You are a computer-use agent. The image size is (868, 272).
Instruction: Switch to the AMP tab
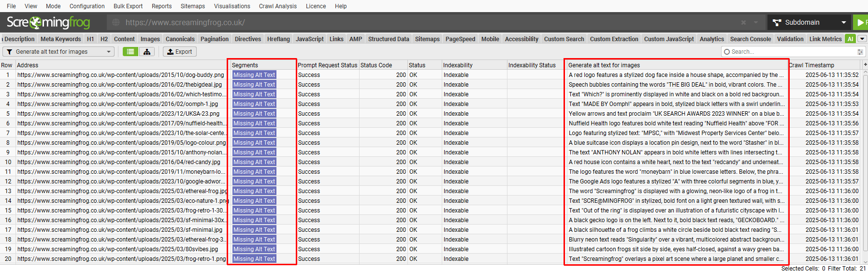pyautogui.click(x=356, y=39)
